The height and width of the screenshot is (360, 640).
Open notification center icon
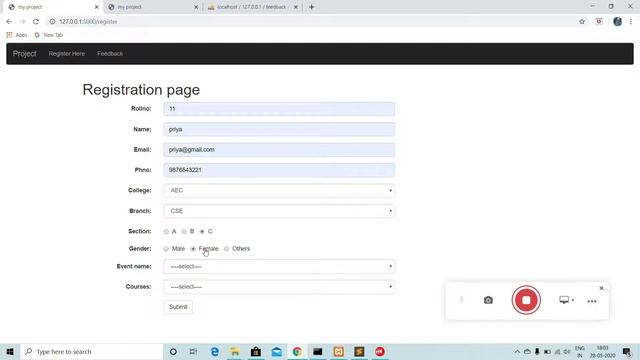627,351
